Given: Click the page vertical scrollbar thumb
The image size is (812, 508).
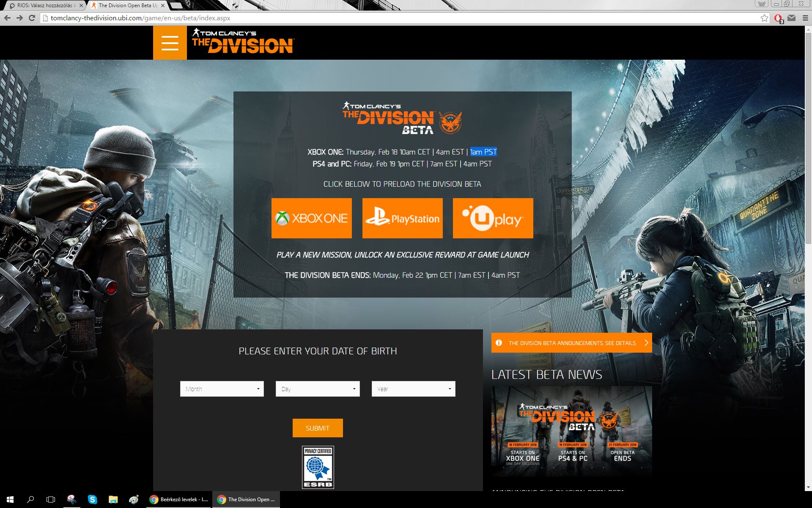Looking at the screenshot, I should 808,138.
